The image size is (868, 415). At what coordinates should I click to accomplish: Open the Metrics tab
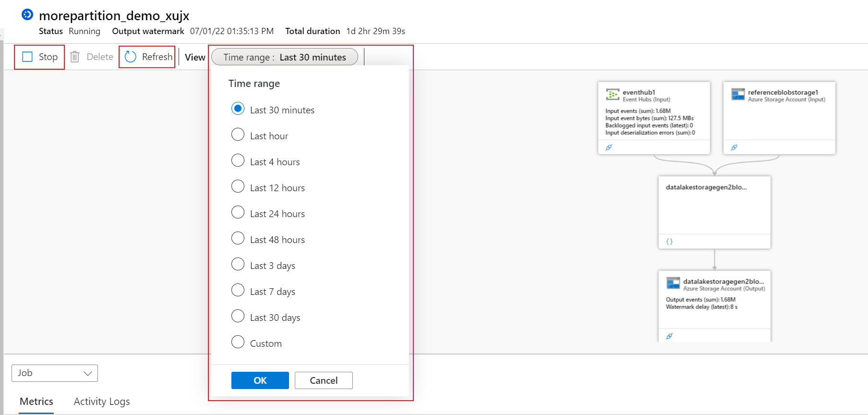[x=36, y=402]
